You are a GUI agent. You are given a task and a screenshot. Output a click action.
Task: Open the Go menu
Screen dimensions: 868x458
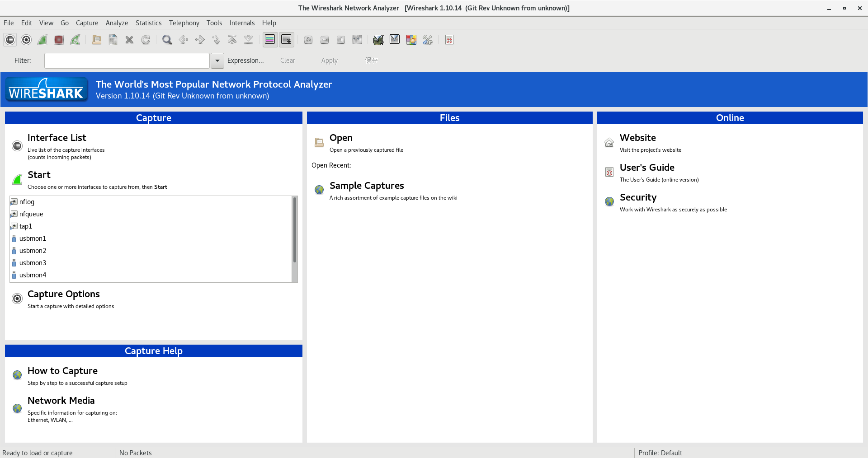(x=65, y=23)
